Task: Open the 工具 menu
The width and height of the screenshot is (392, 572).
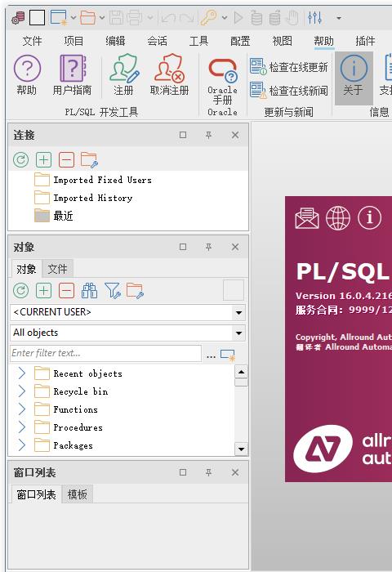Action: coord(198,41)
